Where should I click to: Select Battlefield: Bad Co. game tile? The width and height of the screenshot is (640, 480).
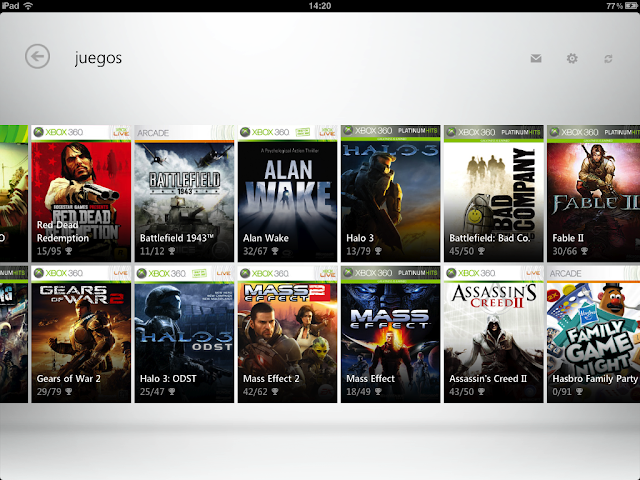point(494,193)
